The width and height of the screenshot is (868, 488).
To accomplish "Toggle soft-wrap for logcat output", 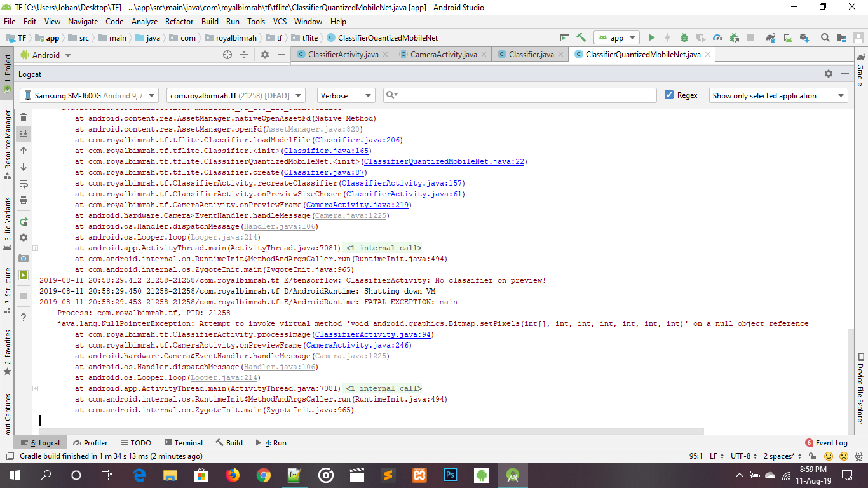I will [24, 184].
